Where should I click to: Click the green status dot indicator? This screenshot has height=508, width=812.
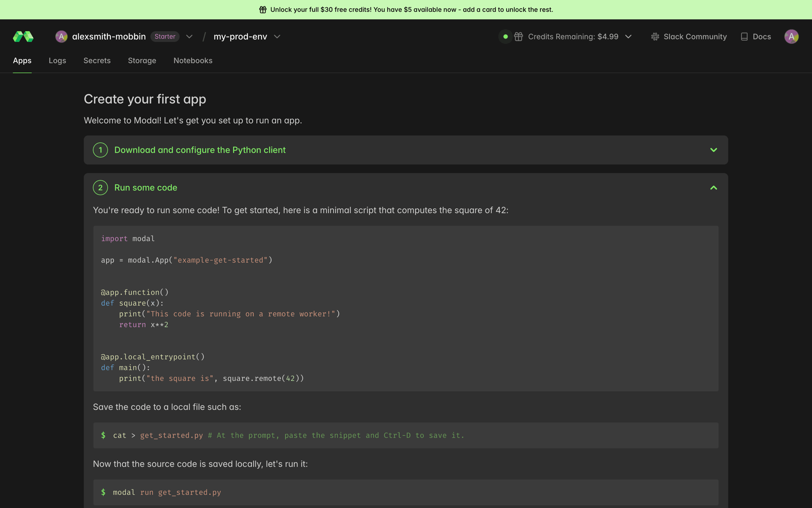(505, 37)
